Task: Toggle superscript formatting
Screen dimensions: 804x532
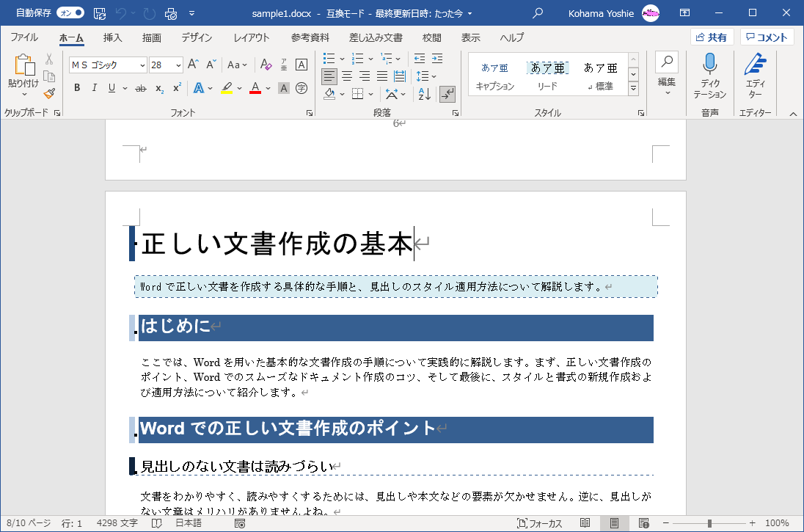Action: [177, 88]
